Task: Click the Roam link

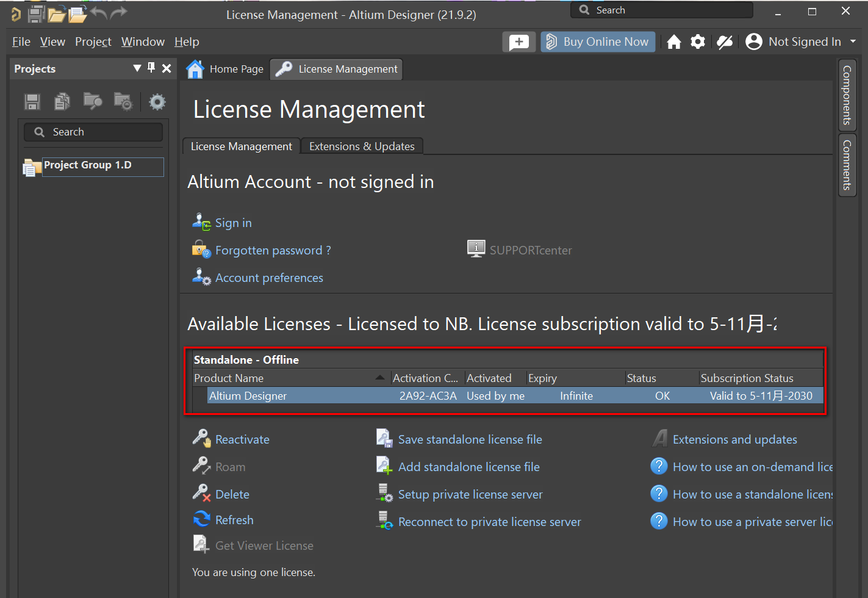Action: pos(231,467)
